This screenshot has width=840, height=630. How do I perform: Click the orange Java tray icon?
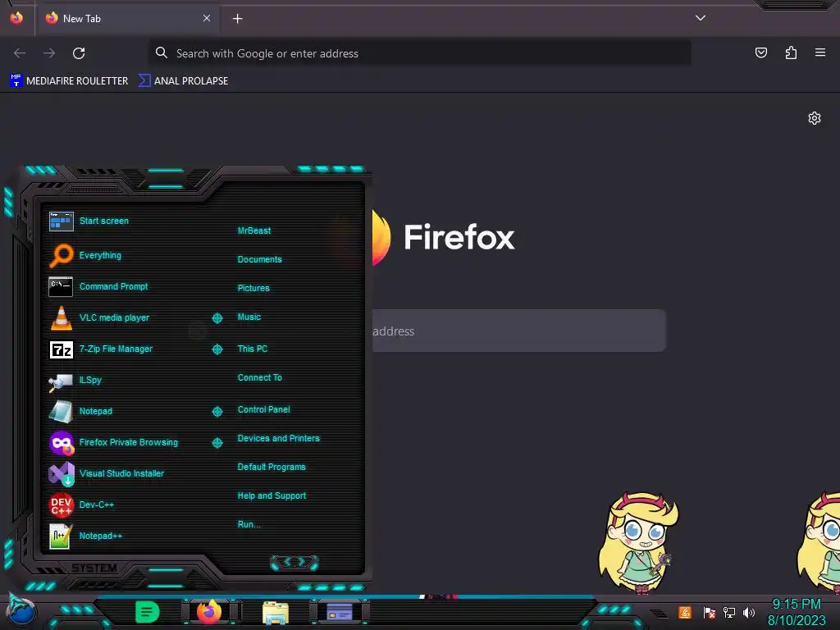[x=685, y=612]
